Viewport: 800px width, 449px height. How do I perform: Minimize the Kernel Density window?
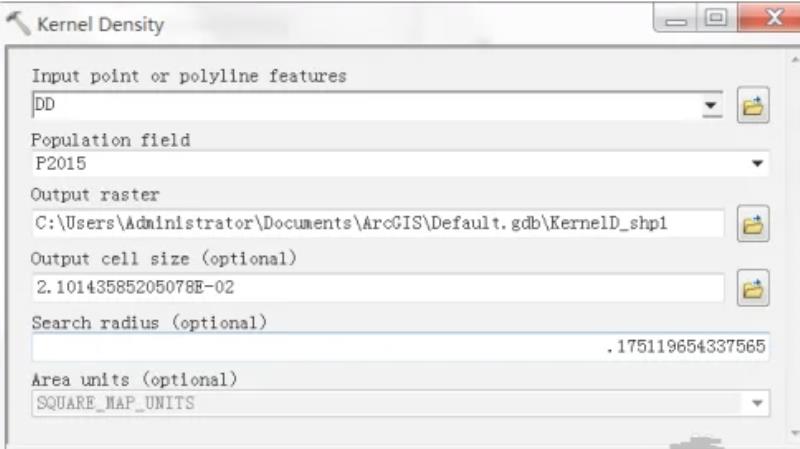point(677,18)
